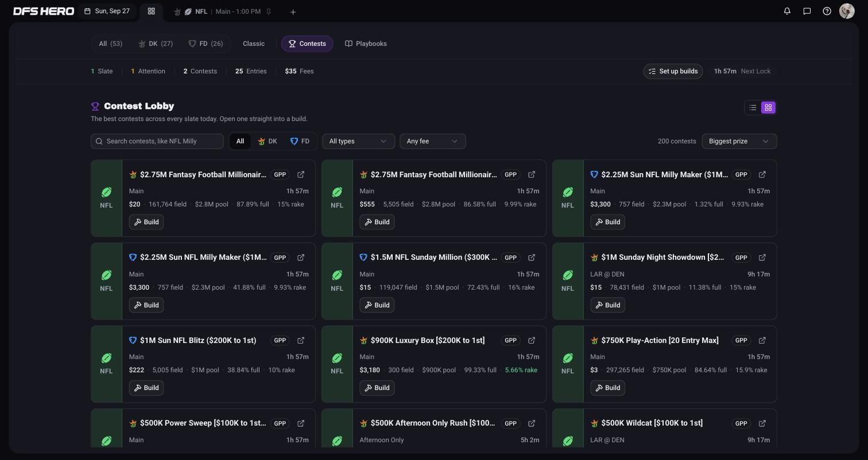Open the Playbooks tab
868x460 pixels.
pos(366,44)
